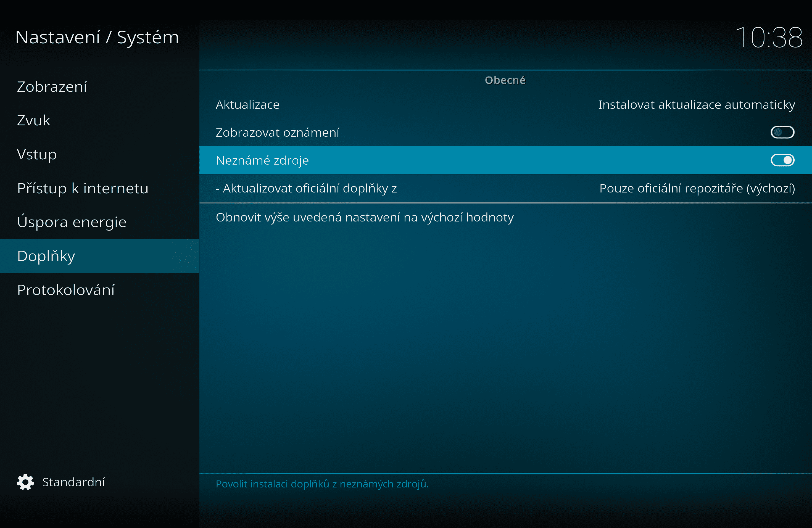
Task: Click the Nastavení / Systém title
Action: 97,37
